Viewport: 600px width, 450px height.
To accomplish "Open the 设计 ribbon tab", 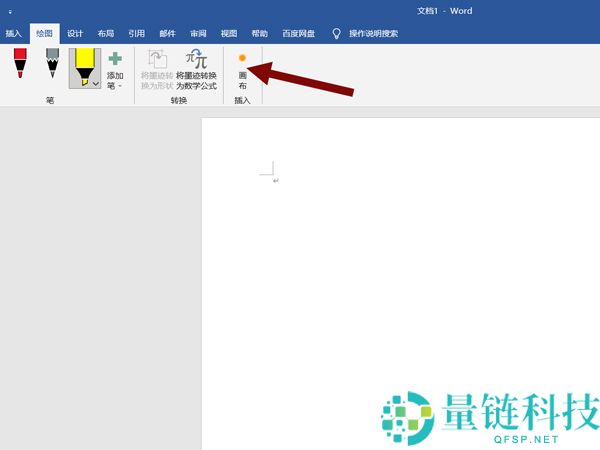I will 75,33.
